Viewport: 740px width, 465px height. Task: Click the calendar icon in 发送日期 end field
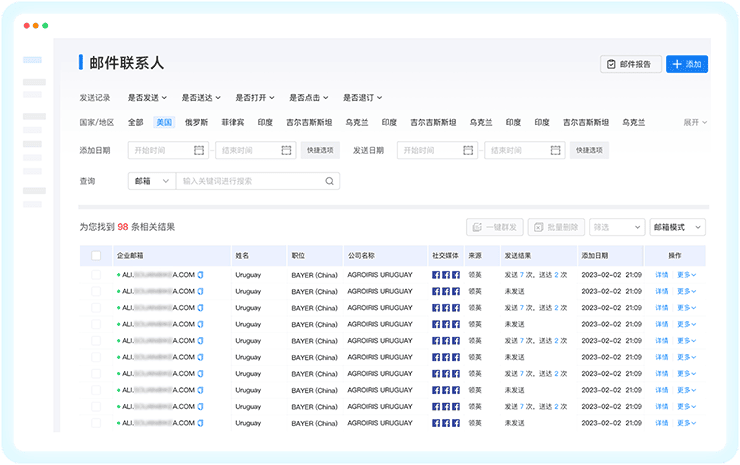555,150
